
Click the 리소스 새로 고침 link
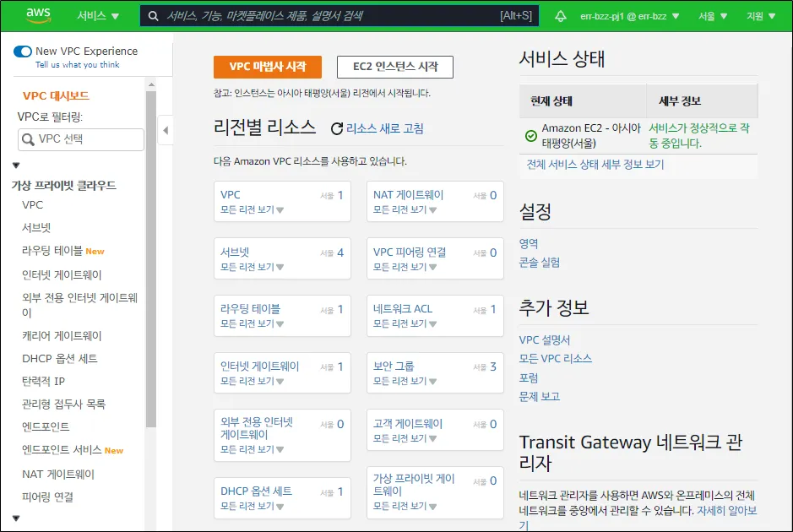[x=385, y=128]
